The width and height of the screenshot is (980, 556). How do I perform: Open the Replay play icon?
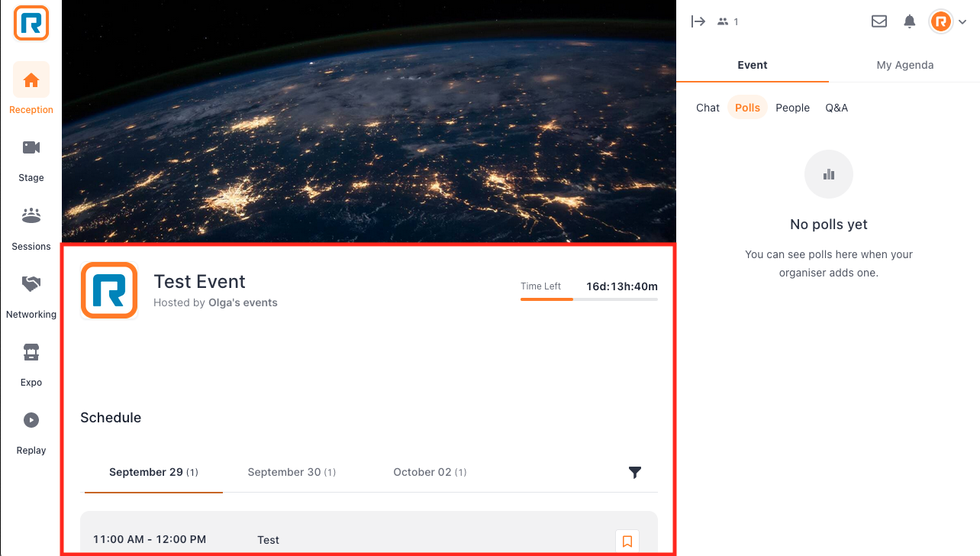click(x=31, y=420)
